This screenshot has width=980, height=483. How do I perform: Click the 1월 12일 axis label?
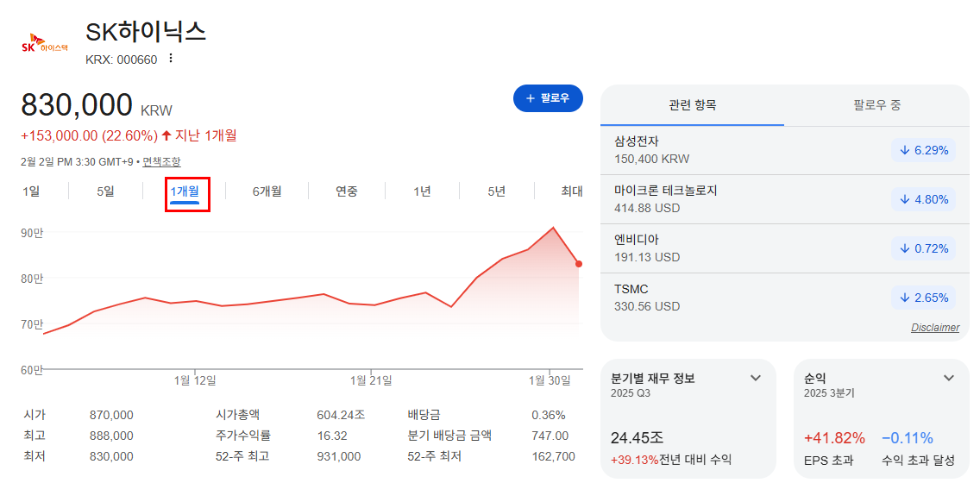pos(196,379)
